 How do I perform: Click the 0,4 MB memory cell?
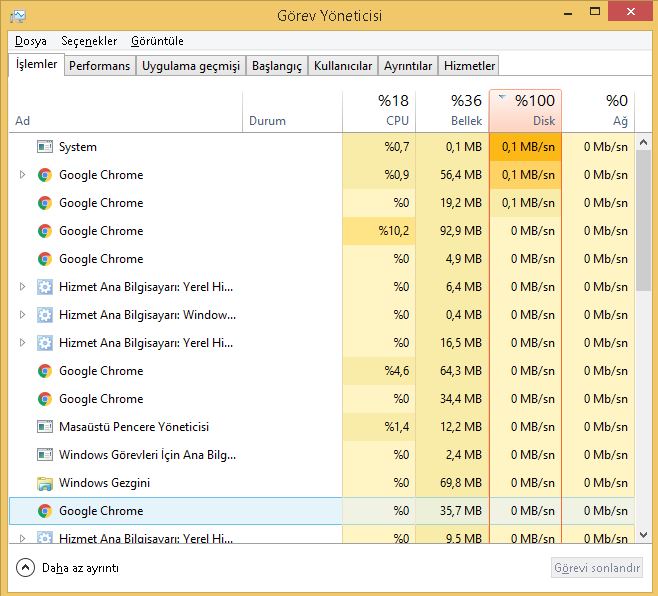pos(452,315)
